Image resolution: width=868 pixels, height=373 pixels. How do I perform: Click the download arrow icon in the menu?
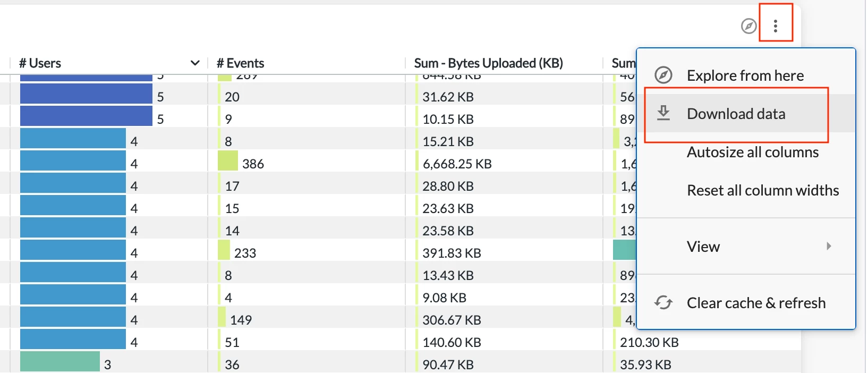pyautogui.click(x=663, y=113)
